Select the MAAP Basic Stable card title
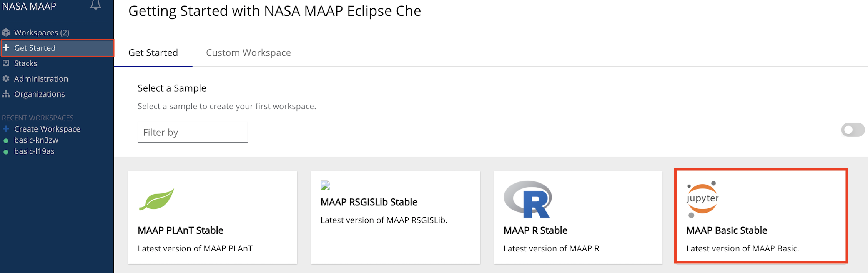The image size is (868, 273). click(x=727, y=230)
